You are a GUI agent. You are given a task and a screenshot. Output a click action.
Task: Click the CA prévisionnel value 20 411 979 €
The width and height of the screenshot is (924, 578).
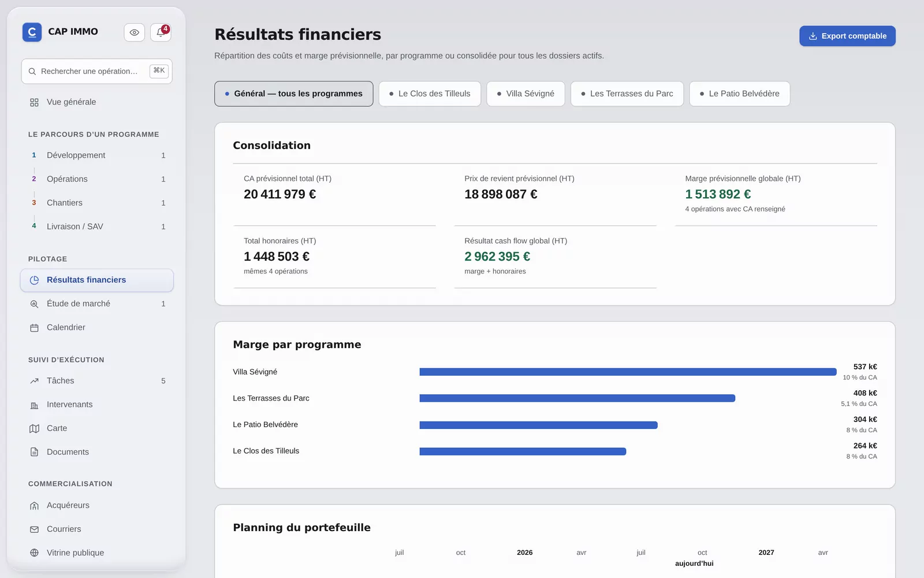point(280,194)
